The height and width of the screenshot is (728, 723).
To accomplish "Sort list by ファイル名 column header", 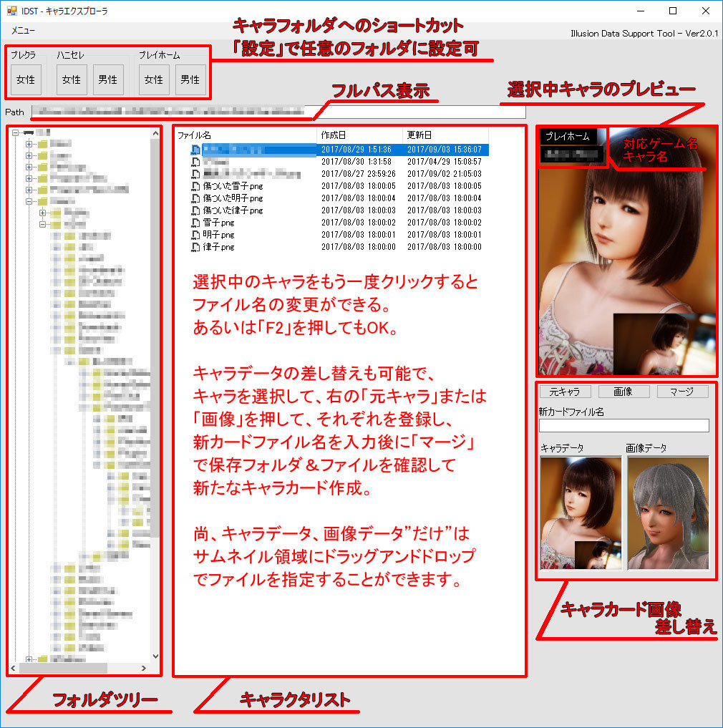I will [x=246, y=135].
